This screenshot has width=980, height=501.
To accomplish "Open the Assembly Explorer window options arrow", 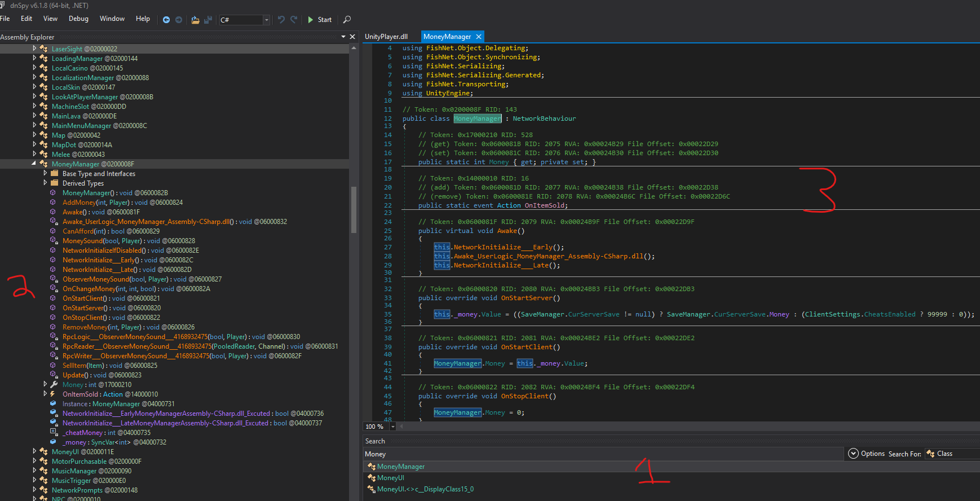I will pyautogui.click(x=343, y=37).
